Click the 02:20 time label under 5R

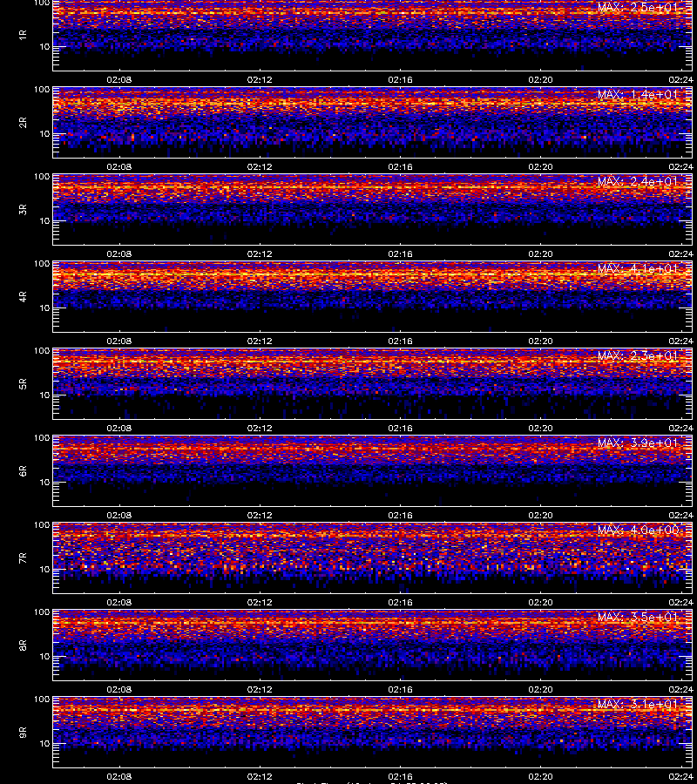(540, 428)
